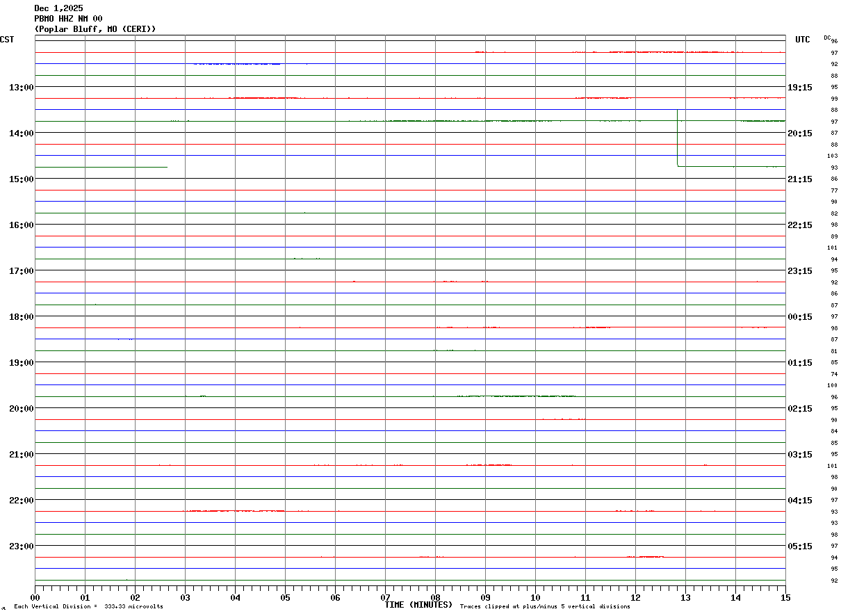Select the 18:00 CST time label
Screen dimensions: 841x616
[22, 316]
